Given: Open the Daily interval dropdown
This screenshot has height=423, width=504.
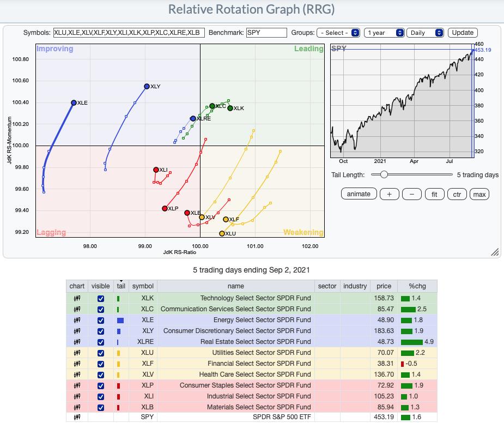Looking at the screenshot, I should (425, 33).
